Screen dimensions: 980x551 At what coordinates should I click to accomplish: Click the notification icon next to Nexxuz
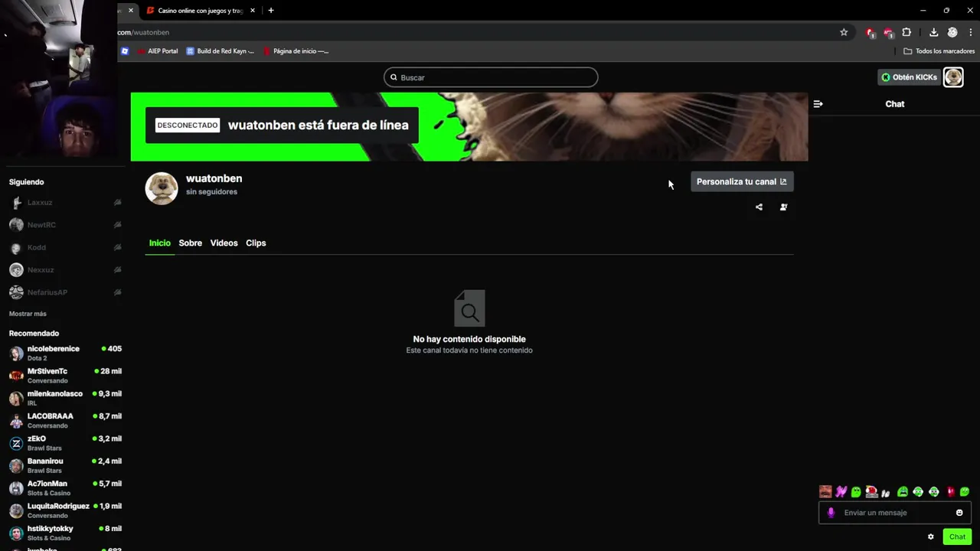click(117, 269)
